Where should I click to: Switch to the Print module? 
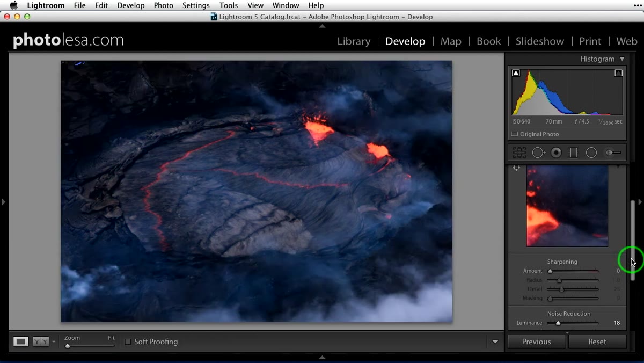coord(590,41)
